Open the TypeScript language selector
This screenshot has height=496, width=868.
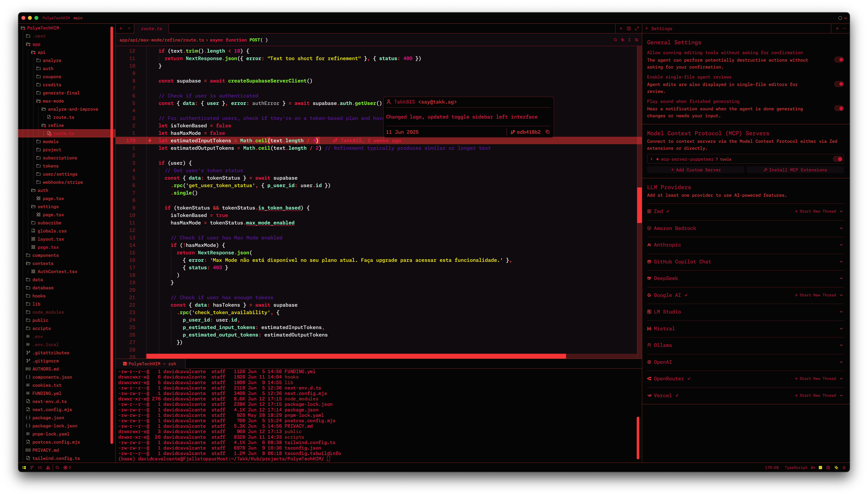pyautogui.click(x=796, y=467)
